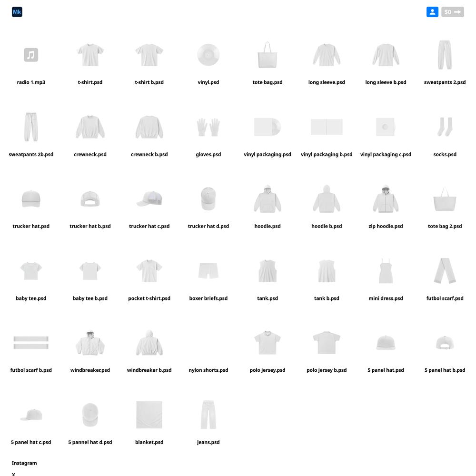Select the baby tee b.psd image

(x=90, y=271)
